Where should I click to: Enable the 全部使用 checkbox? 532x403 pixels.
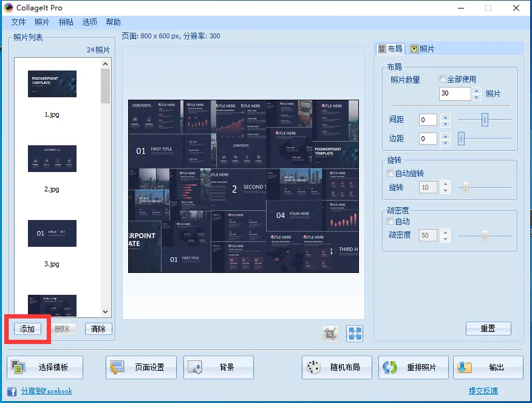(x=442, y=79)
